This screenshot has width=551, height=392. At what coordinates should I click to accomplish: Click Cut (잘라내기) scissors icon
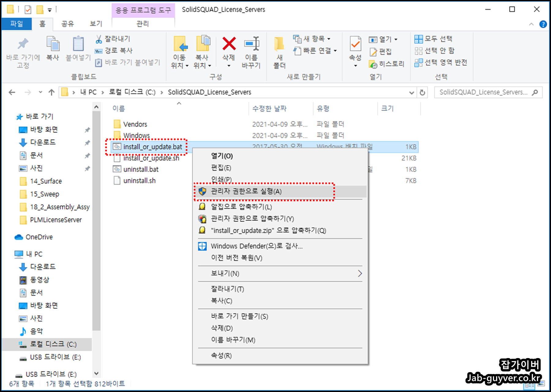(x=99, y=39)
